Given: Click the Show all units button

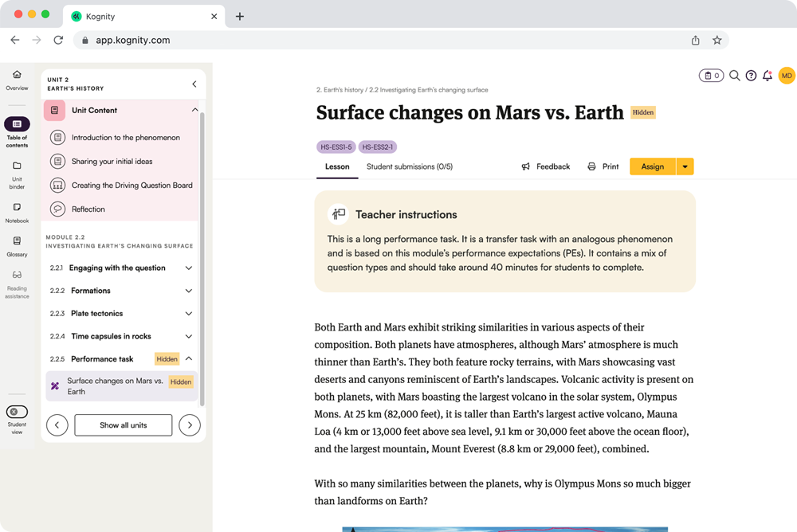Looking at the screenshot, I should pos(123,424).
